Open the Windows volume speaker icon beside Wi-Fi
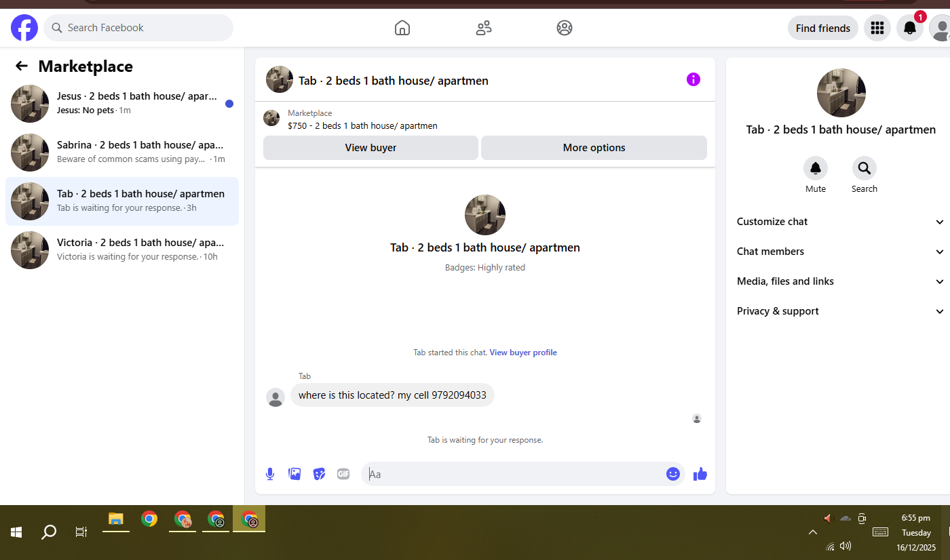This screenshot has height=560, width=950. (x=845, y=546)
